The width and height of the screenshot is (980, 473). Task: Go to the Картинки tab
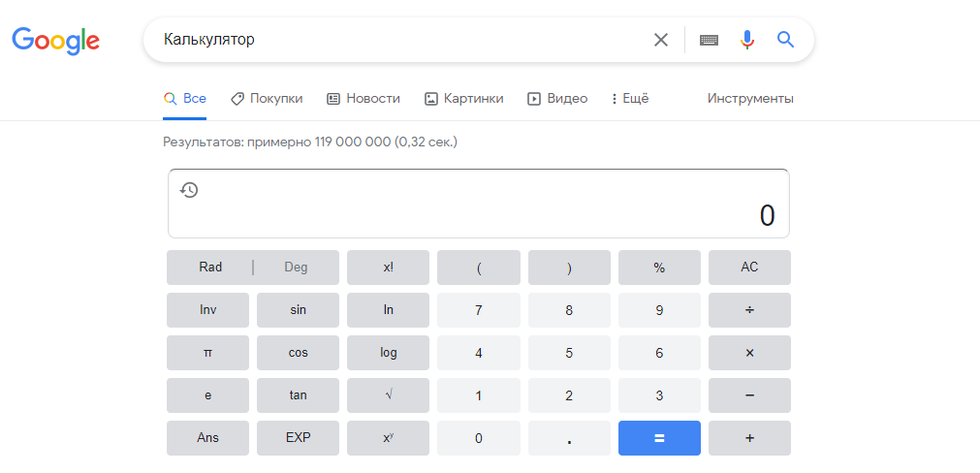click(x=463, y=99)
